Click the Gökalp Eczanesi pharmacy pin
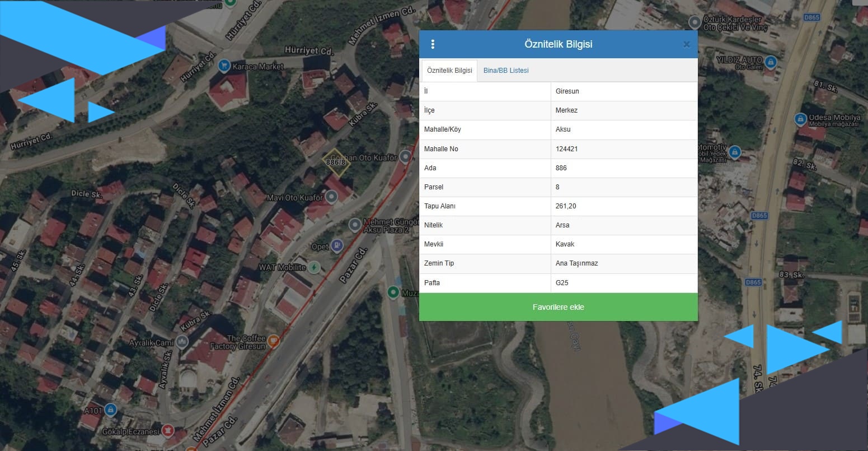This screenshot has width=868, height=451. coord(167,431)
